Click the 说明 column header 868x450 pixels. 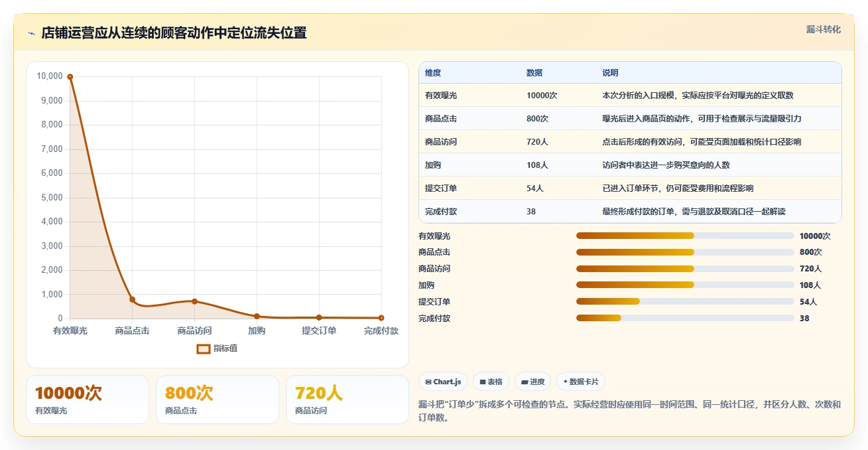610,72
